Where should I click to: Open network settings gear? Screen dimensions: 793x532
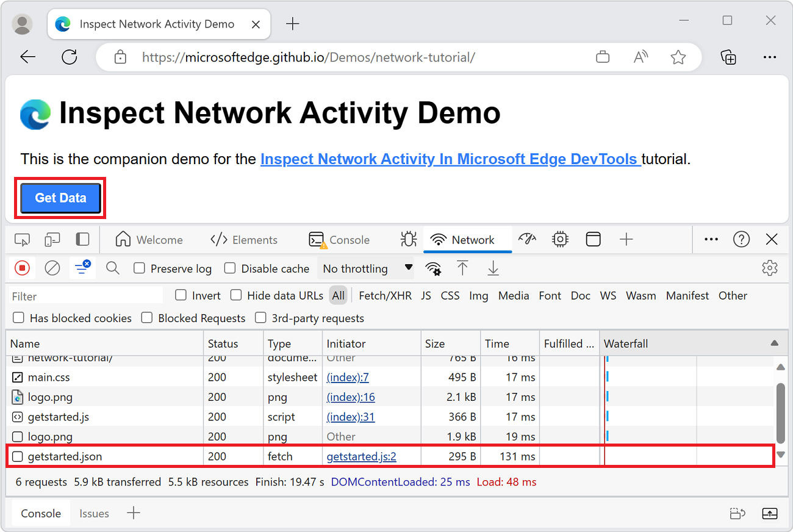(x=770, y=268)
